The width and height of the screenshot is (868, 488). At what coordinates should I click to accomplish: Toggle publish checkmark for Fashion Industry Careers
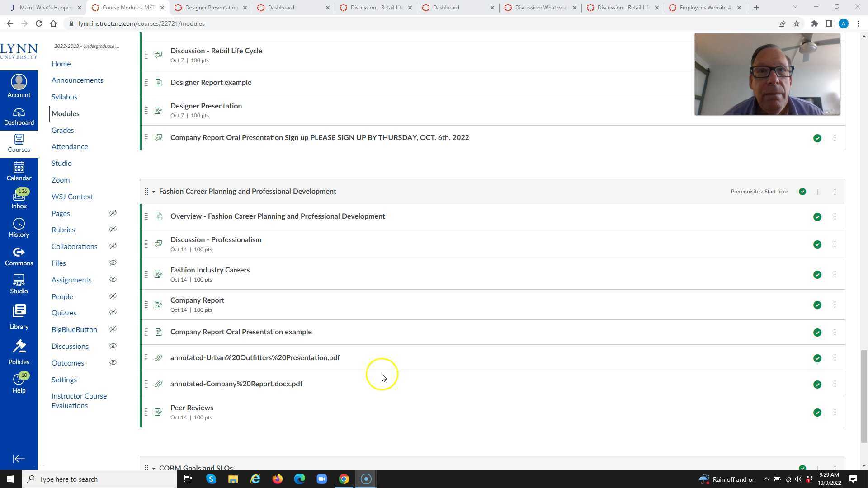817,275
